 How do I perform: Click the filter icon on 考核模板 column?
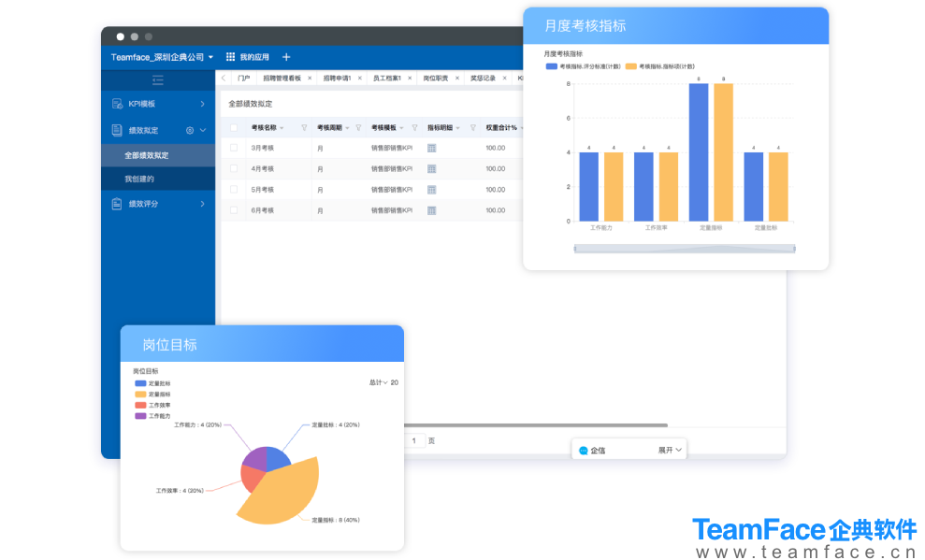(414, 127)
